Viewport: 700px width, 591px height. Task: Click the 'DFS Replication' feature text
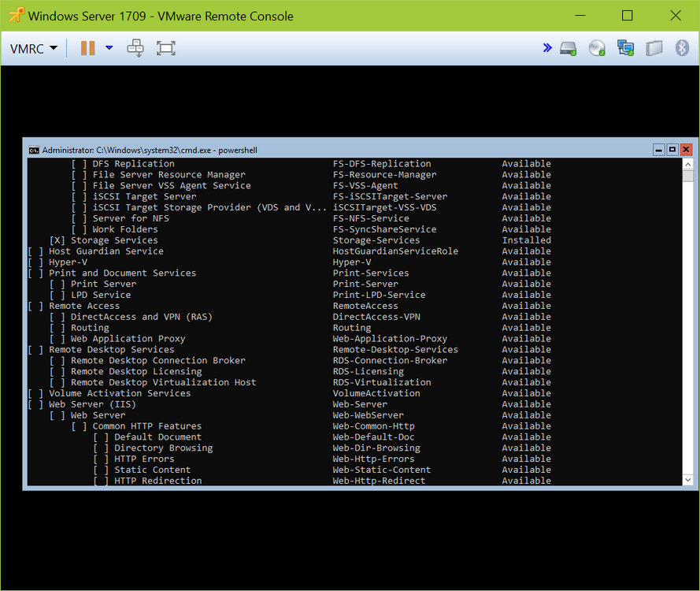tap(134, 164)
